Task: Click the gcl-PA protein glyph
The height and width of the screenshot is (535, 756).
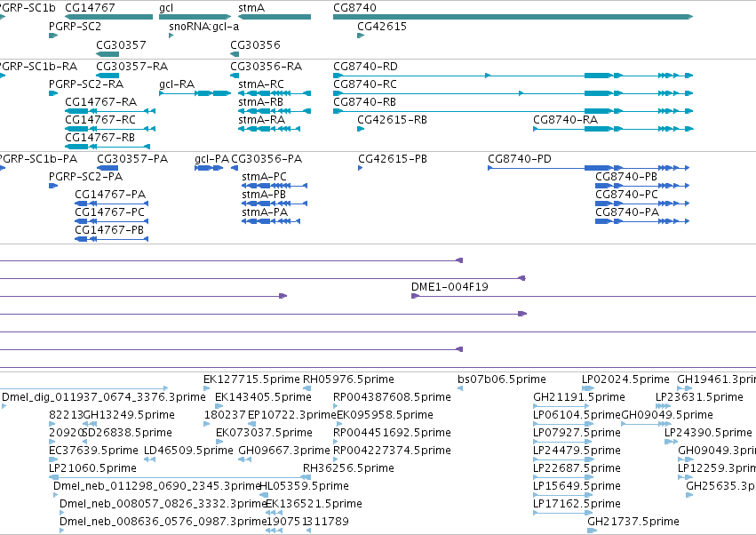Action: (209, 168)
